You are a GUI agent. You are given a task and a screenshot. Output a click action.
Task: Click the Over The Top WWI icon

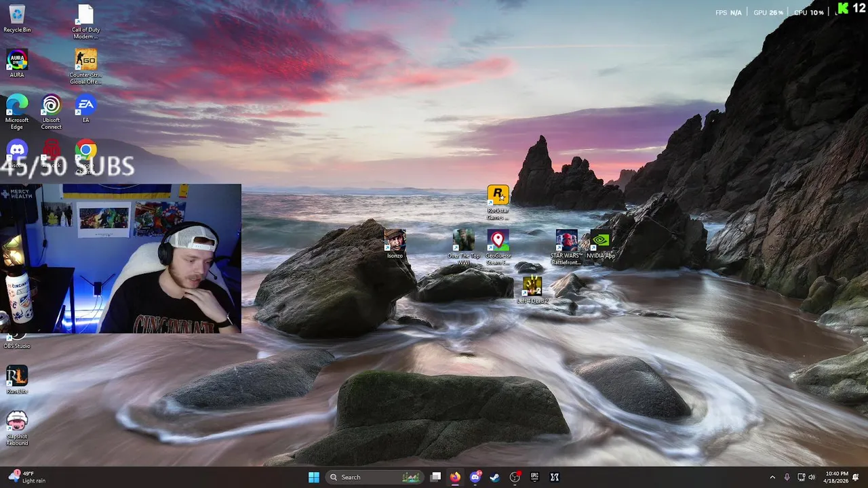464,247
